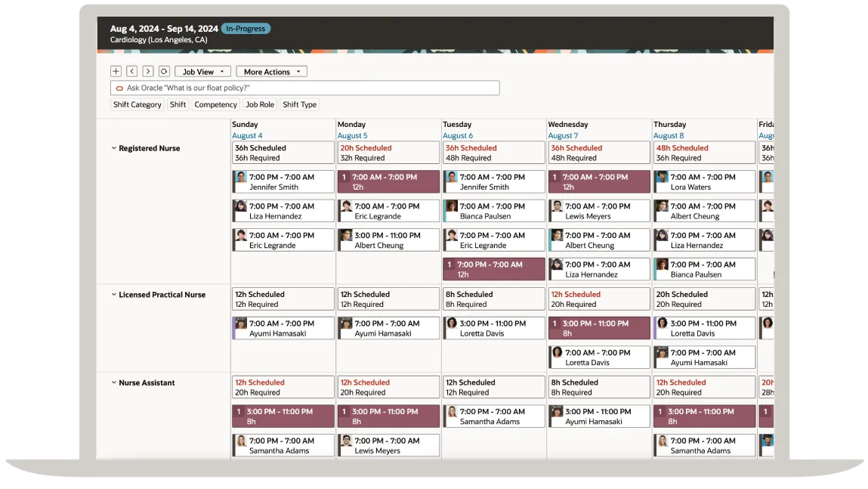Screen dimensions: 868x489
Task: Click Liza Hernandez's avatar on Sunday
Action: pyautogui.click(x=241, y=206)
